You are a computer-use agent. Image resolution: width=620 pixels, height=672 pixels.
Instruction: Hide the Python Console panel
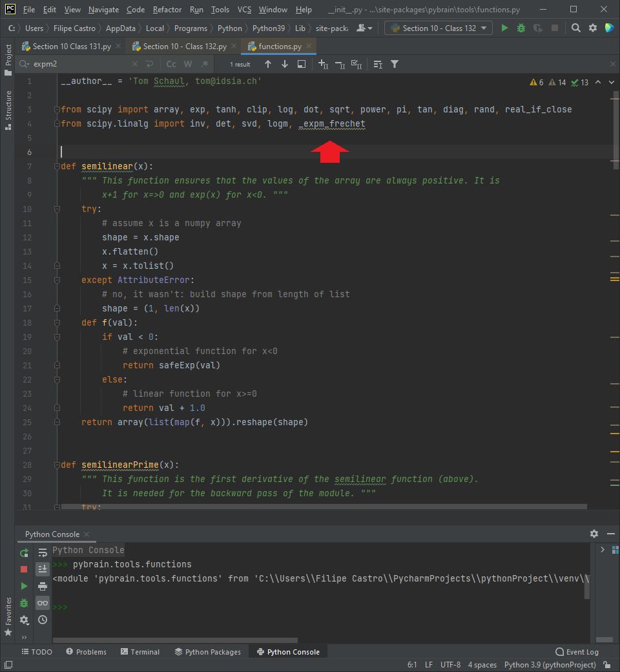(x=611, y=534)
